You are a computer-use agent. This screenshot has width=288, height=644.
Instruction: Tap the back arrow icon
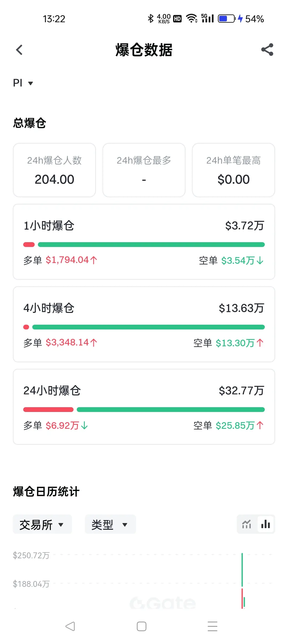click(19, 50)
